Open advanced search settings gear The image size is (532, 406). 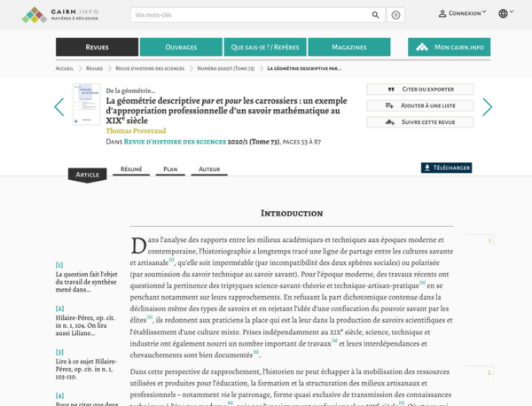(x=395, y=15)
